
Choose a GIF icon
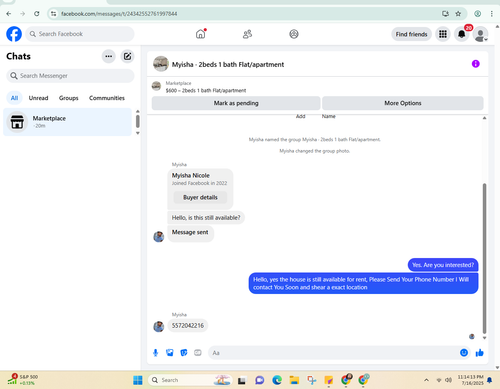tap(198, 353)
